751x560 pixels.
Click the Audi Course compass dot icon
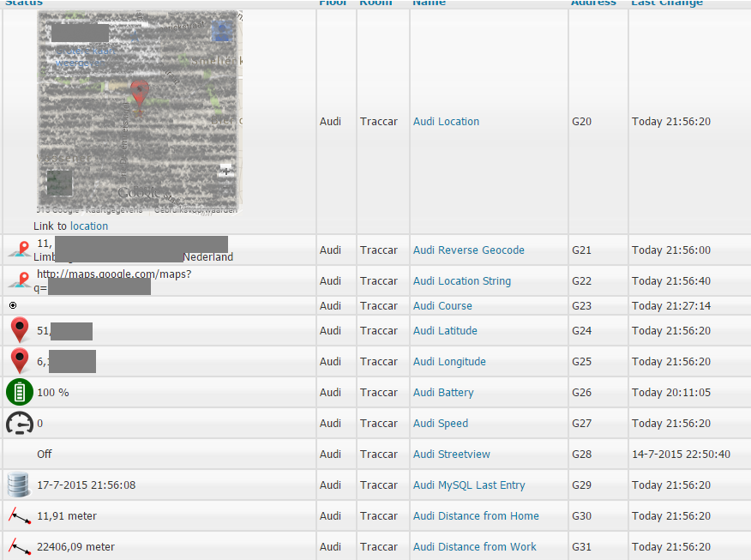coord(13,305)
